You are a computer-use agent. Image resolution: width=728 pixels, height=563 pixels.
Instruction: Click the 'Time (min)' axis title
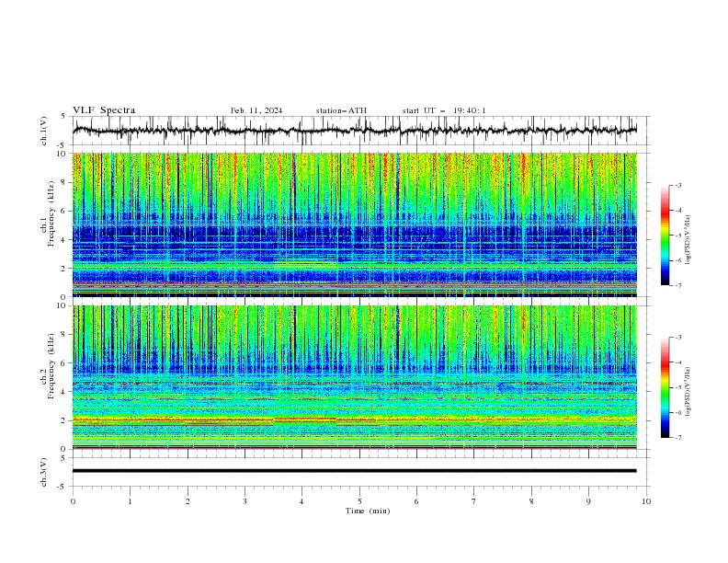[368, 511]
